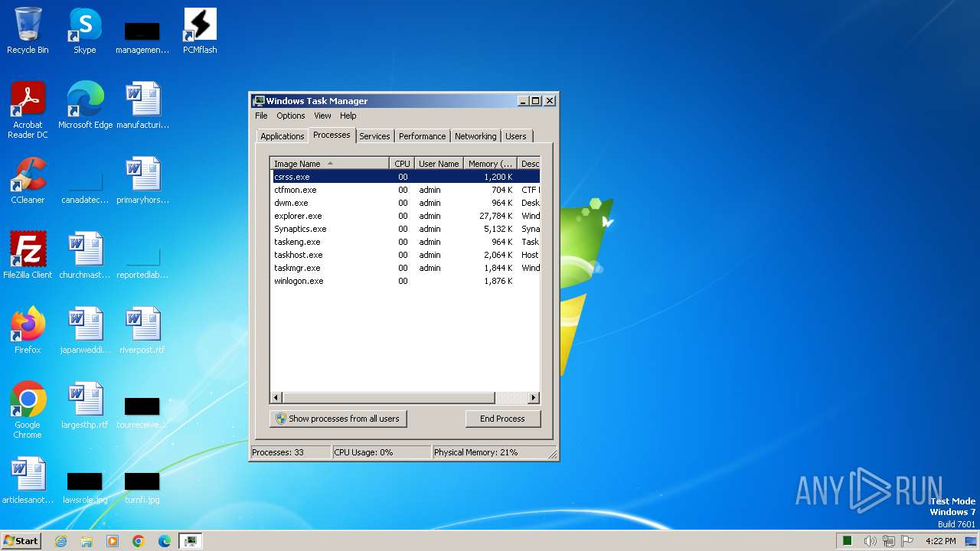Viewport: 980px width, 551px height.
Task: Select the Synaptics.exe process row
Action: point(405,229)
